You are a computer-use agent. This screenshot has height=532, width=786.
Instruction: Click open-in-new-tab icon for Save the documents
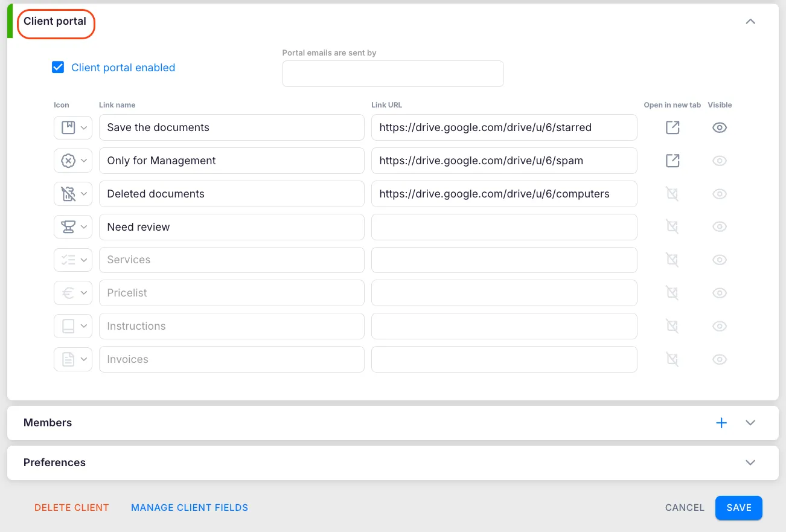(672, 127)
